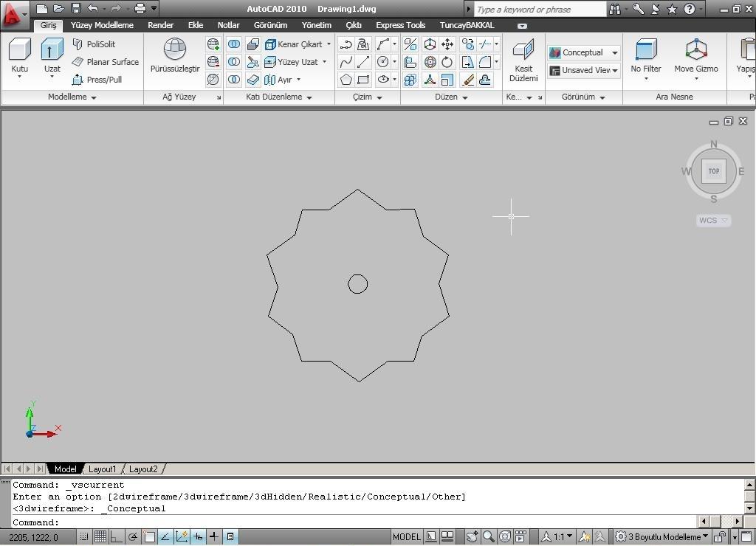
Task: Click the WCS coordinate system button
Action: point(713,220)
